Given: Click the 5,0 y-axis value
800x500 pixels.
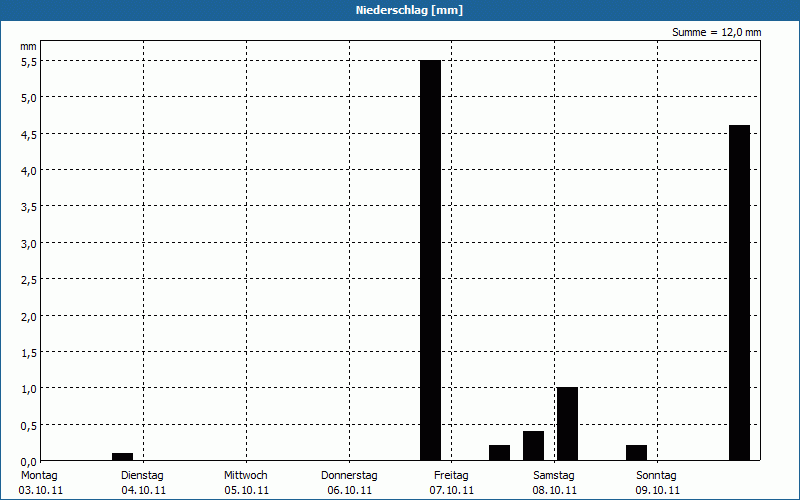Looking at the screenshot, I should coord(29,98).
